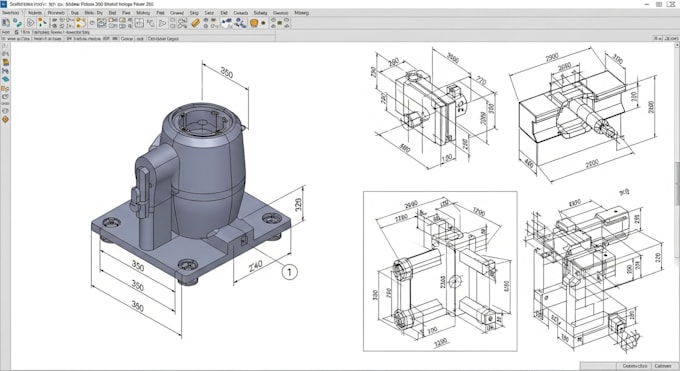Select the orange stacked box icon in left sidebar
The height and width of the screenshot is (371, 680).
pos(6,61)
